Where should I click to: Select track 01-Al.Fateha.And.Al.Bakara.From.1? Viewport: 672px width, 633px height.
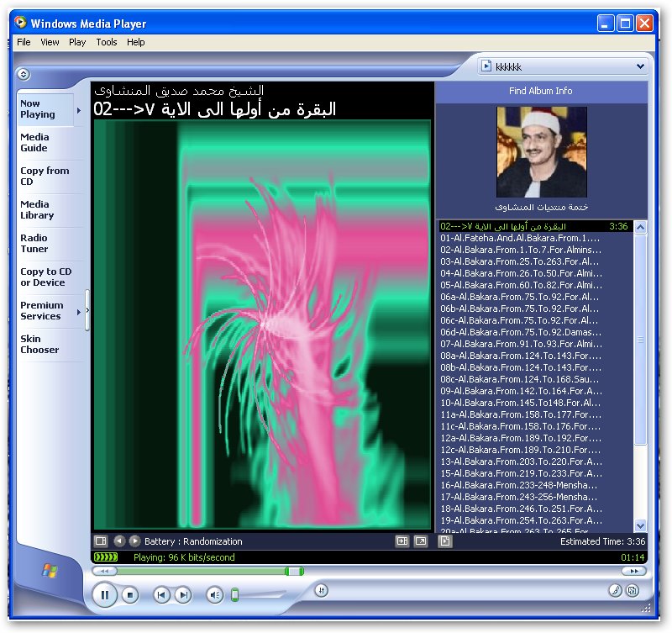click(x=535, y=238)
